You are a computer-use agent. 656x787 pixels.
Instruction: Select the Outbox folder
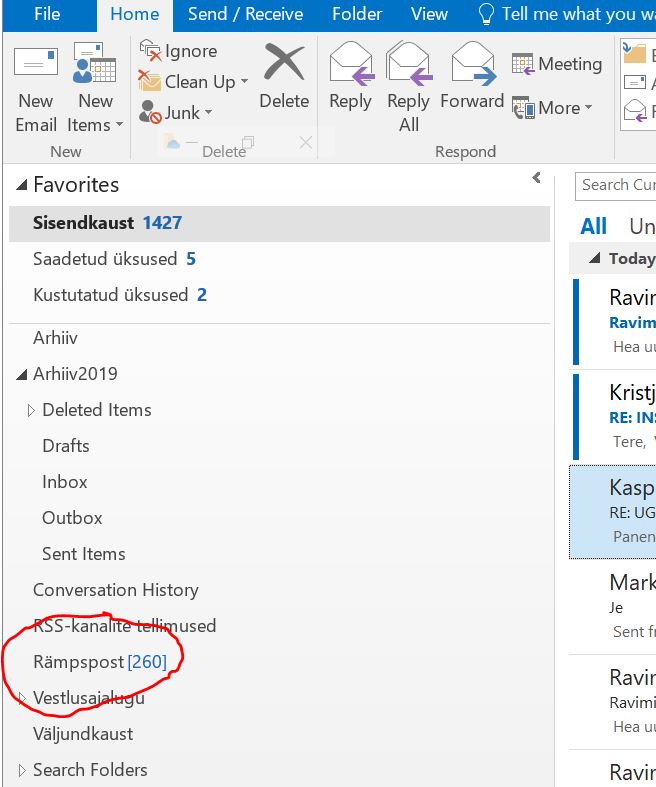pyautogui.click(x=72, y=518)
